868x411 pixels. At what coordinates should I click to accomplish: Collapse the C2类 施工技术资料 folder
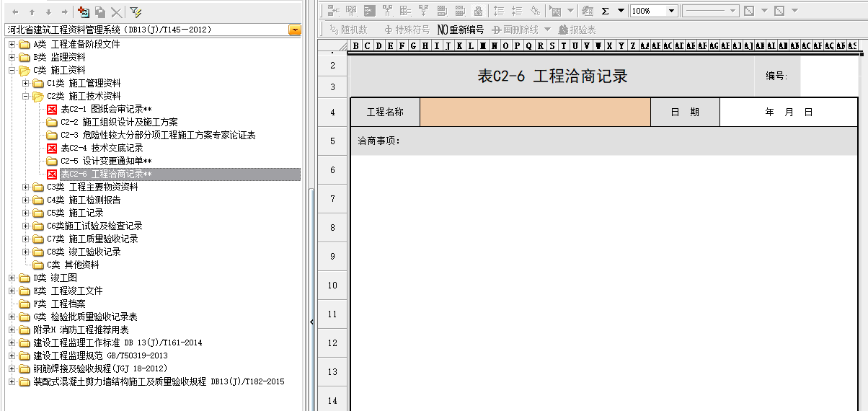[27, 97]
